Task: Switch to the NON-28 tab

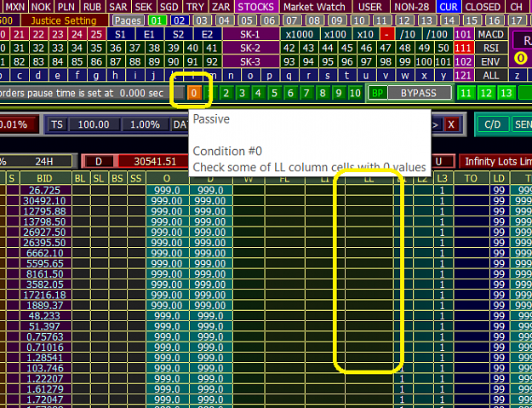Action: 412,7
